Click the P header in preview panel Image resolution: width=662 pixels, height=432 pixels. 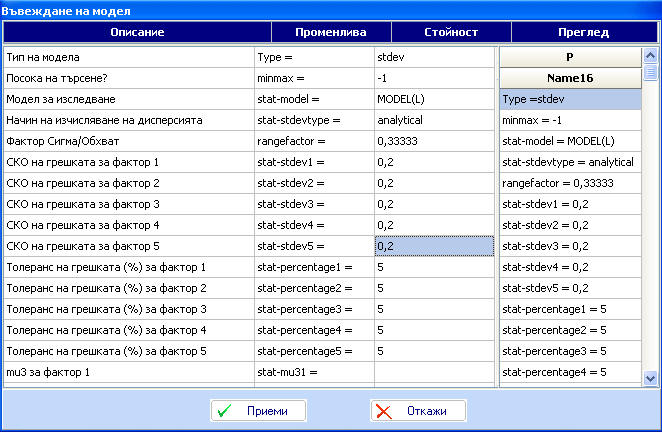tap(569, 57)
